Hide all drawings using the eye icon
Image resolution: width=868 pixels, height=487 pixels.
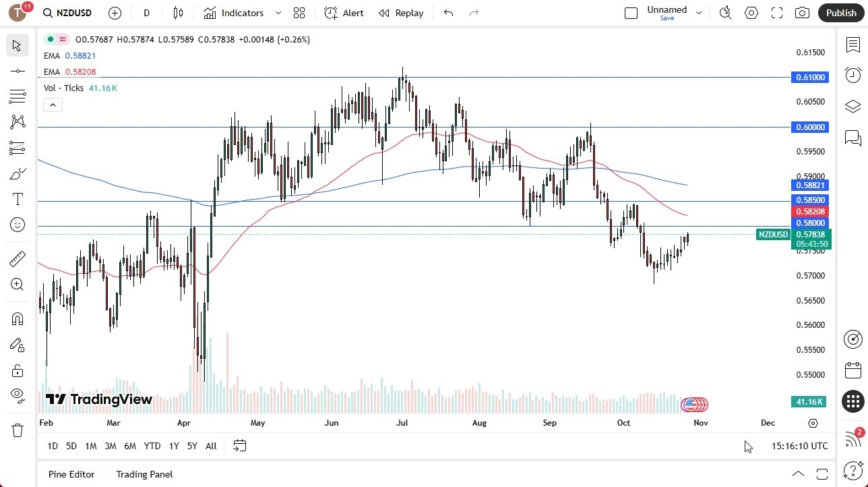18,396
